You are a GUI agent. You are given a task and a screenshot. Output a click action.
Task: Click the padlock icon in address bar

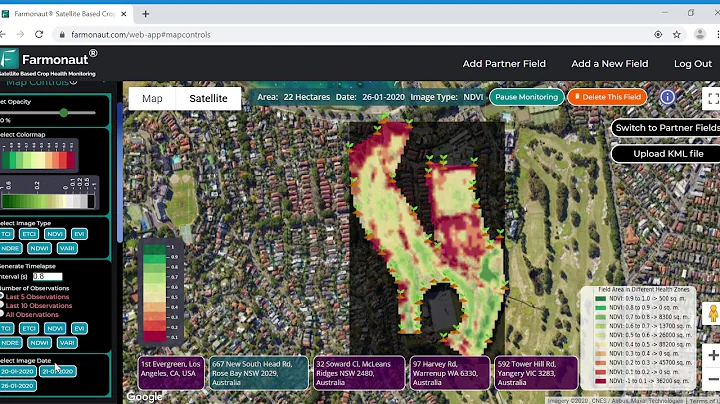point(62,35)
